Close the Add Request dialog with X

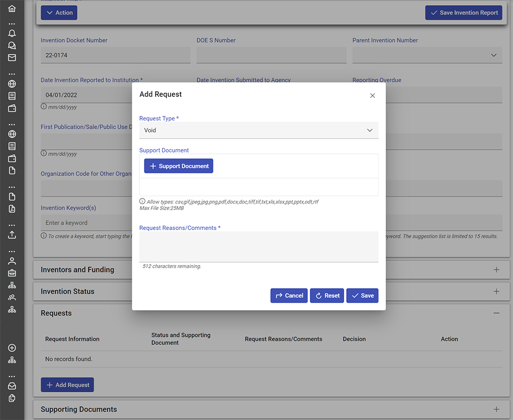(x=372, y=95)
